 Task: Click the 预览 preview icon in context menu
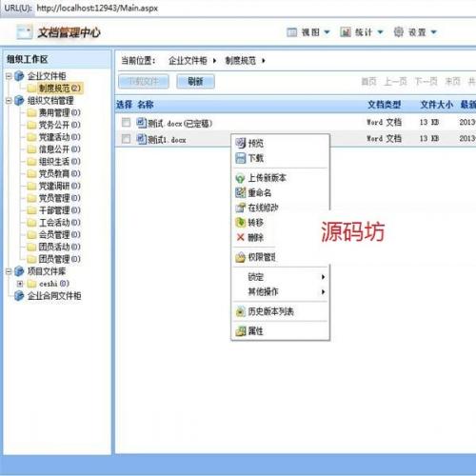[241, 143]
